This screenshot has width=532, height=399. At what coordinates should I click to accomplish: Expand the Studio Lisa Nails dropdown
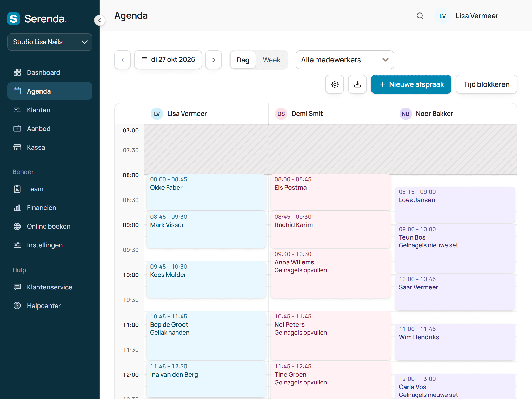point(50,42)
